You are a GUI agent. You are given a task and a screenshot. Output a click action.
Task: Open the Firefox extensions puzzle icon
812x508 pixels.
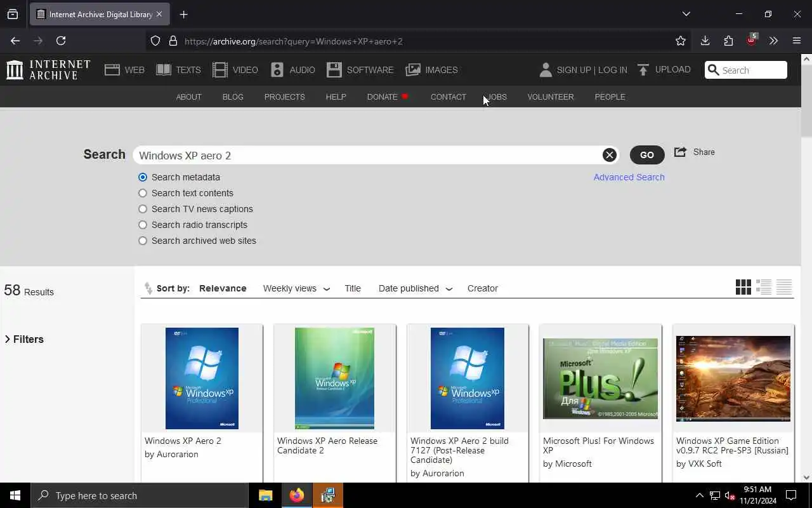728,41
